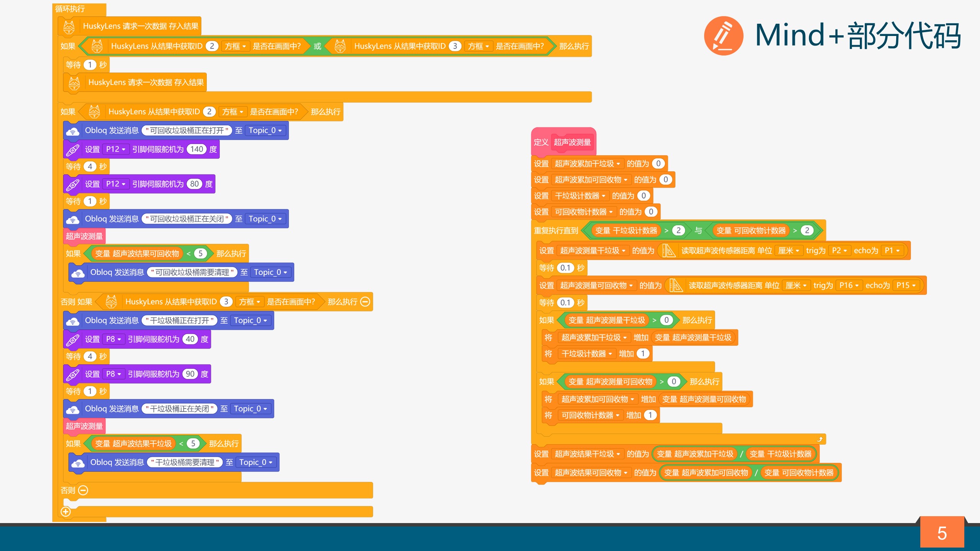Click the 140 servo angle value
The image size is (980, 551).
coord(197,149)
